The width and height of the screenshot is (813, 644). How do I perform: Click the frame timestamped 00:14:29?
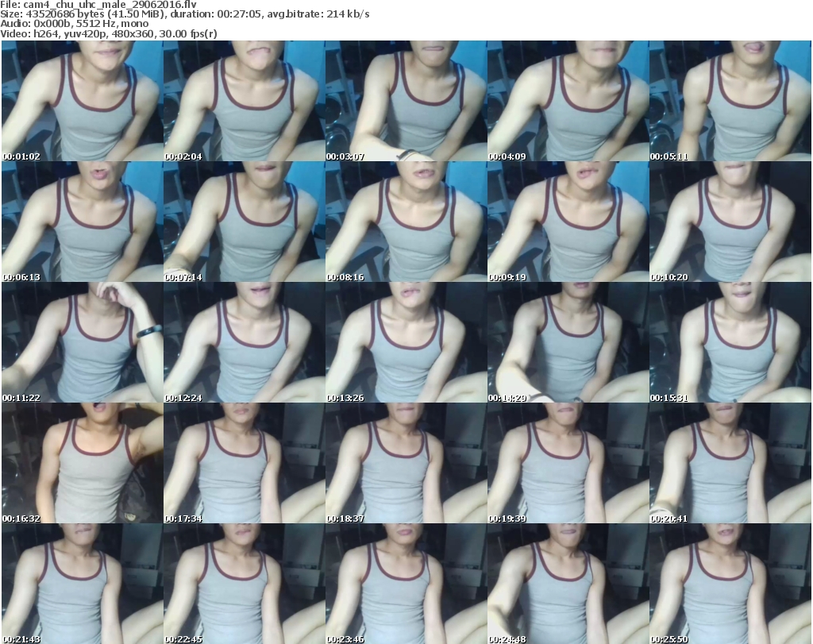click(568, 342)
